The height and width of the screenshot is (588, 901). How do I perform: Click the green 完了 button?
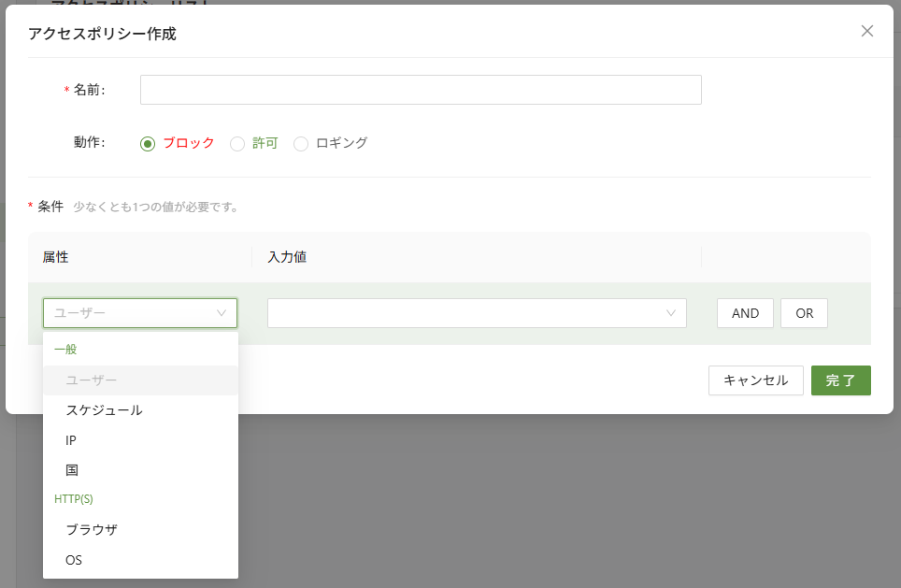coord(840,380)
